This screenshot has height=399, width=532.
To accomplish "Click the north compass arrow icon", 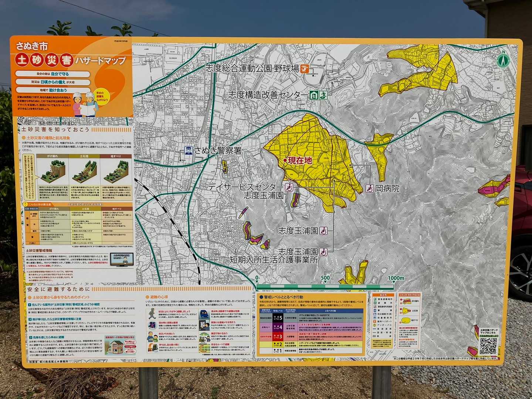I will pos(502,59).
